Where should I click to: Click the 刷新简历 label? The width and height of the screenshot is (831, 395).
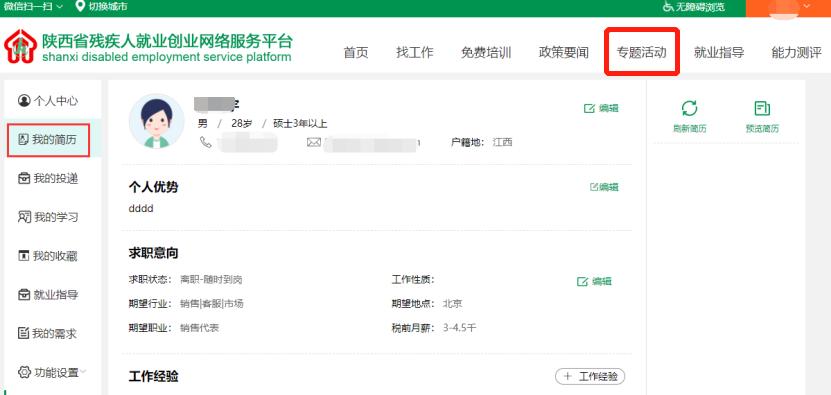tap(689, 129)
